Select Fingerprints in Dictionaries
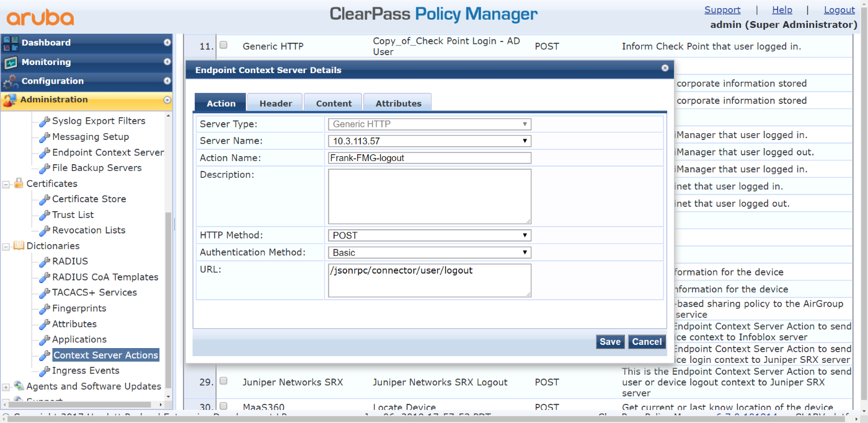Image resolution: width=868 pixels, height=423 pixels. tap(79, 308)
